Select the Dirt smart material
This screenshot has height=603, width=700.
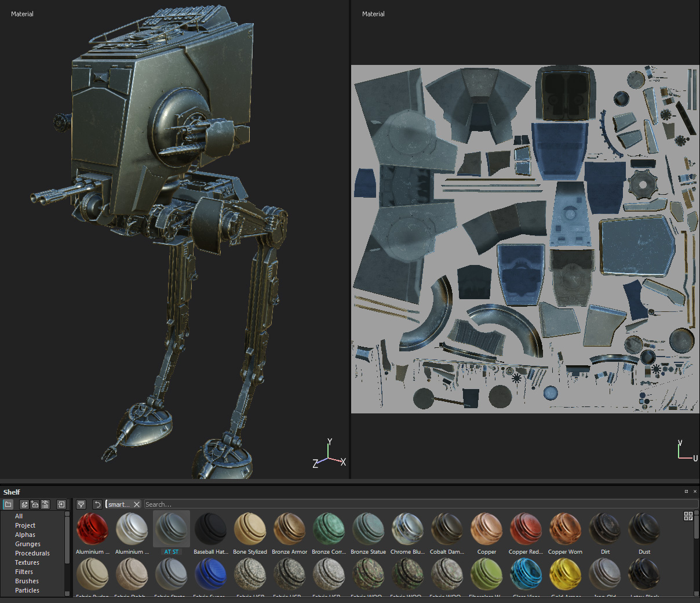tap(604, 533)
